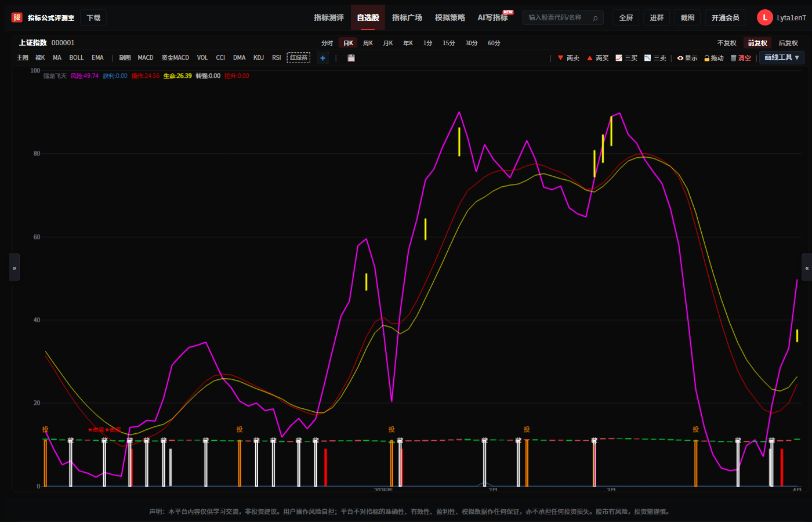Click the save floppy-disk icon
Image resolution: width=812 pixels, height=522 pixels.
[351, 58]
